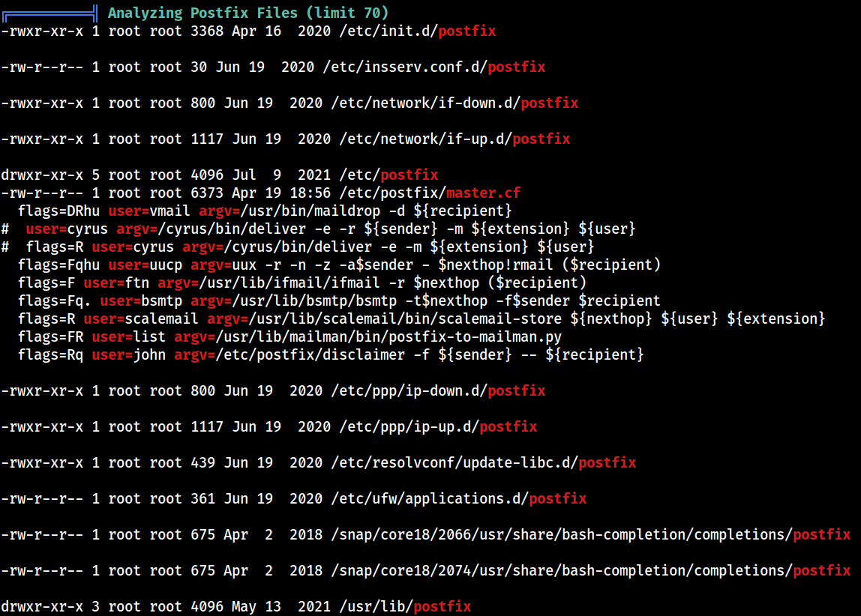Click the /etc/ufw/applications.d/postfix path
The width and height of the screenshot is (861, 616).
[458, 498]
